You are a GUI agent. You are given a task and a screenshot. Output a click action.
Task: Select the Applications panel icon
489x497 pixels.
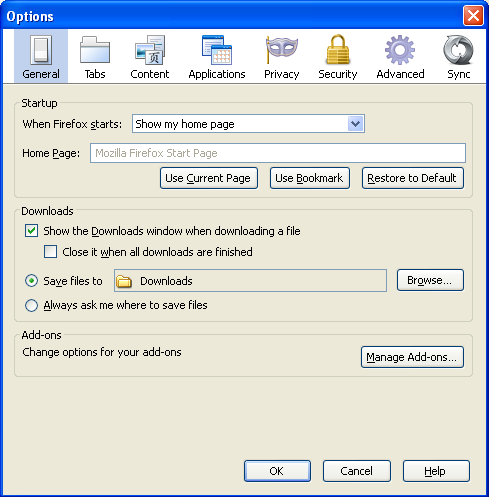(x=217, y=50)
